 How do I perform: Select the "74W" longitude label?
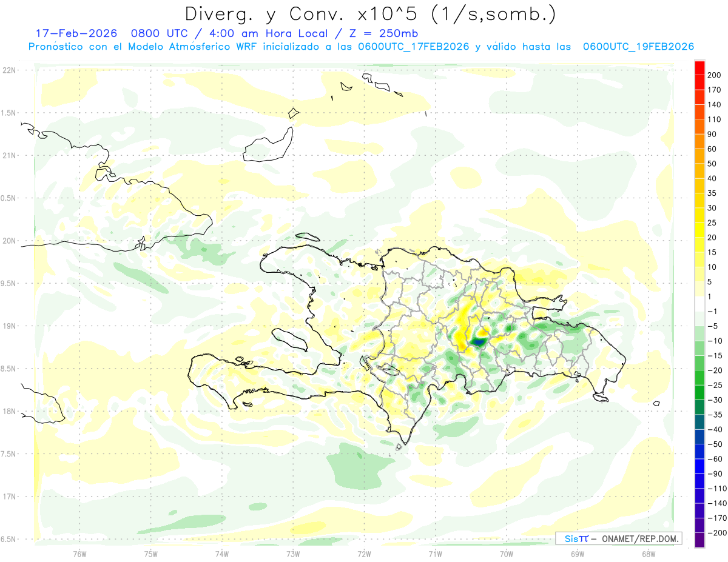pos(221,553)
